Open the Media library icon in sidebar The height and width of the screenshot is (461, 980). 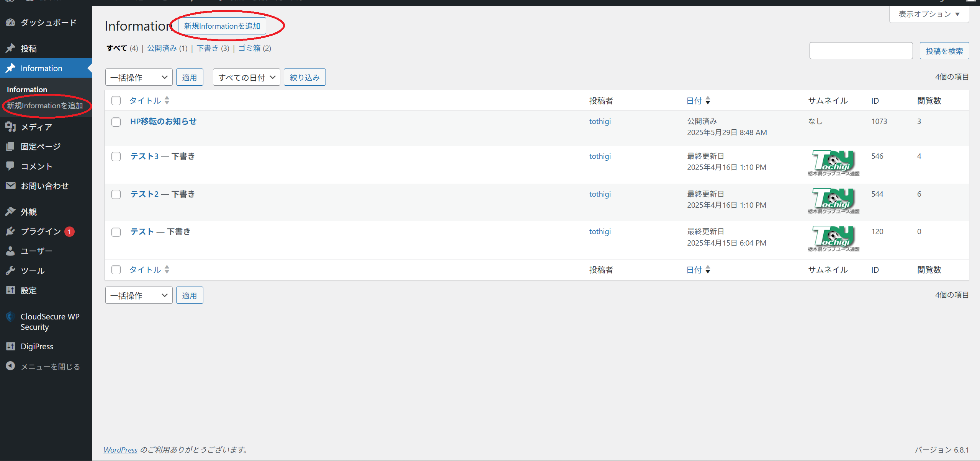(10, 127)
